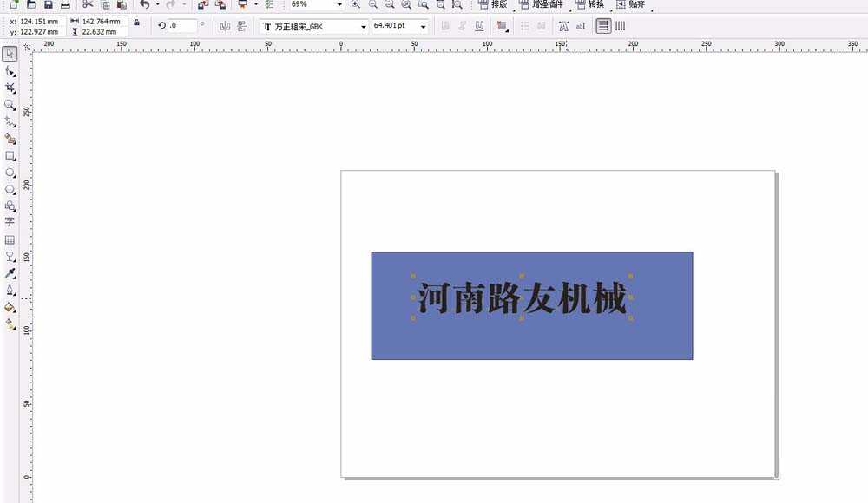Toggle bold formatting in the property bar
Viewport: 868px width, 503px height.
coord(445,25)
